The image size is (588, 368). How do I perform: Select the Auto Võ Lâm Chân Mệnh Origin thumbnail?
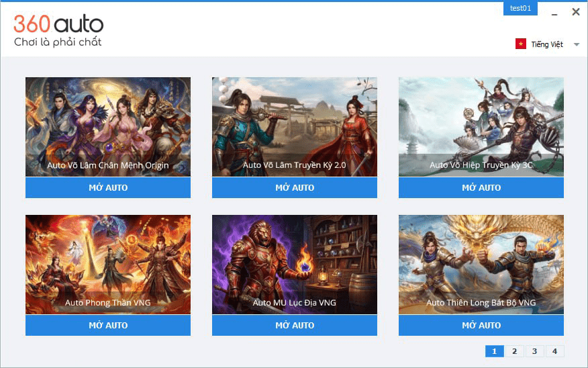(108, 127)
